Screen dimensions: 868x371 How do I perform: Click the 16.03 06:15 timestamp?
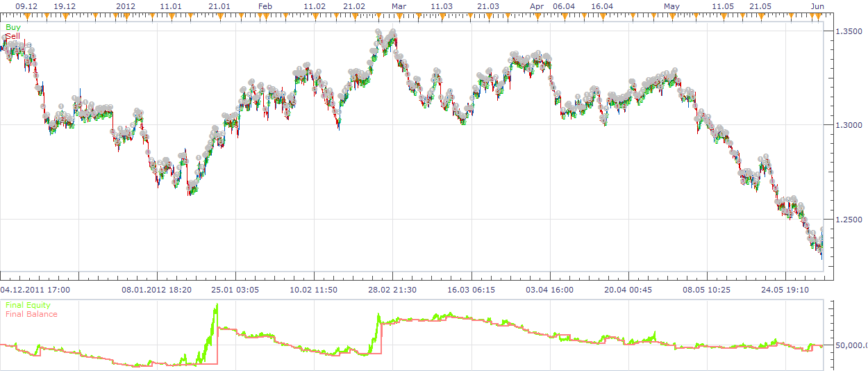point(471,289)
